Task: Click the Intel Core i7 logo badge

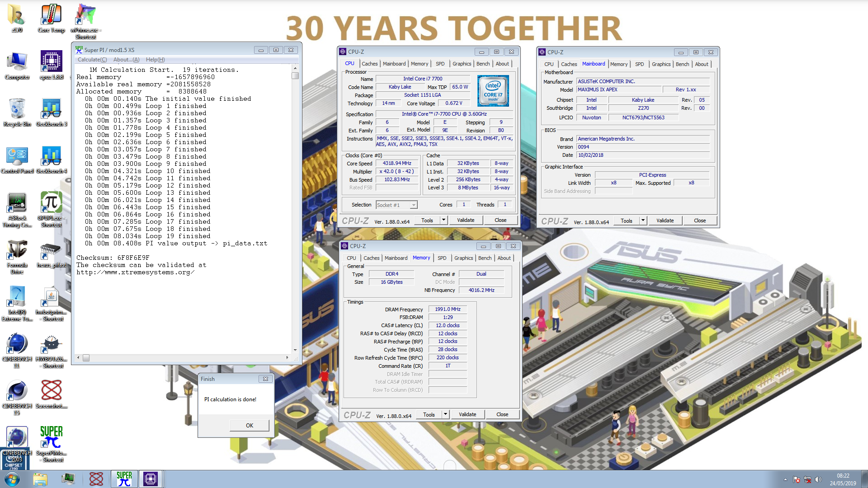Action: click(x=493, y=91)
